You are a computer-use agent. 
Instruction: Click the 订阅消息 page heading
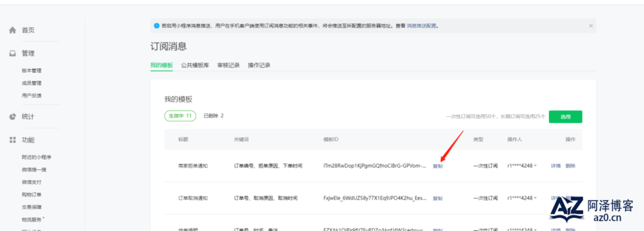169,46
